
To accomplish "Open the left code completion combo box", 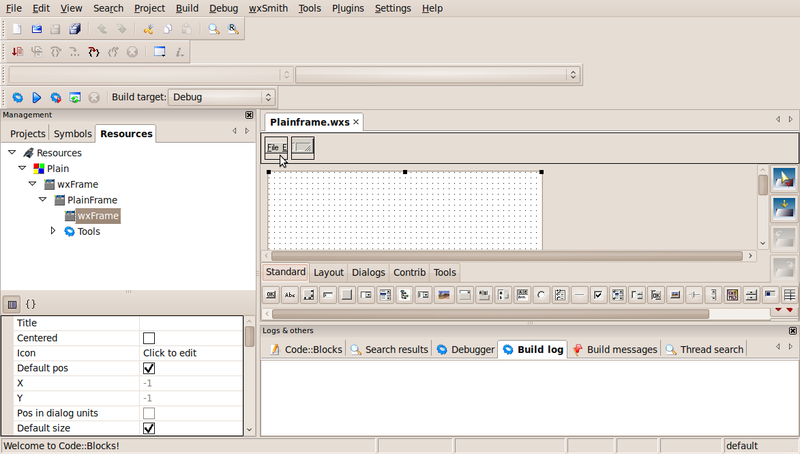I will pos(151,75).
